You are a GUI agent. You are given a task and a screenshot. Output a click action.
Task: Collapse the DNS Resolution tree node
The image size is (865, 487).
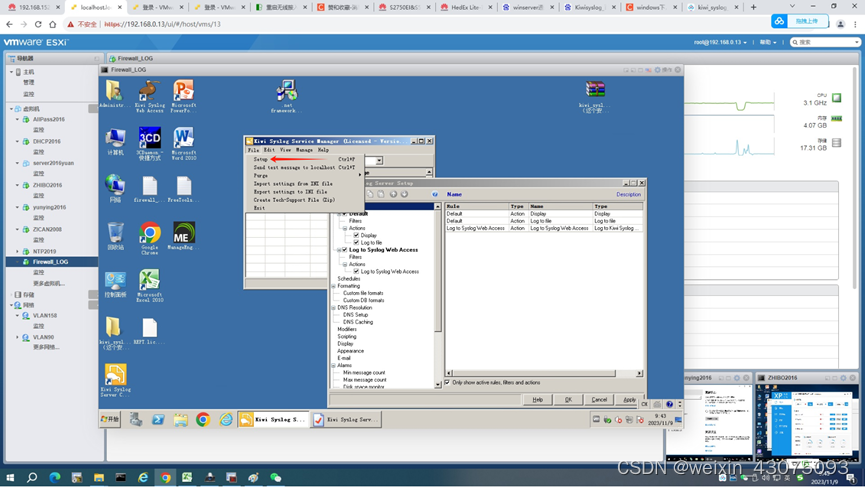pos(334,307)
